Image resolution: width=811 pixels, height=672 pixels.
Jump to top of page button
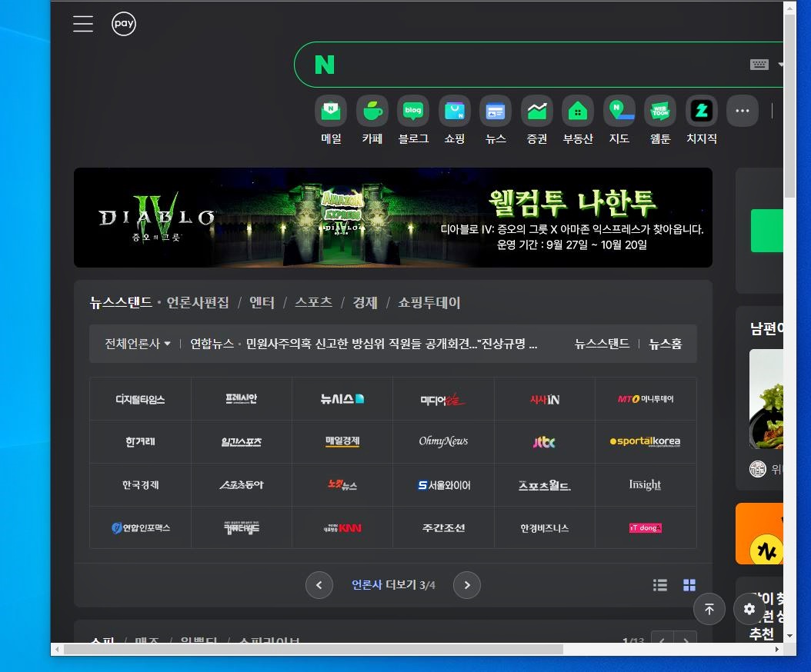click(x=709, y=609)
